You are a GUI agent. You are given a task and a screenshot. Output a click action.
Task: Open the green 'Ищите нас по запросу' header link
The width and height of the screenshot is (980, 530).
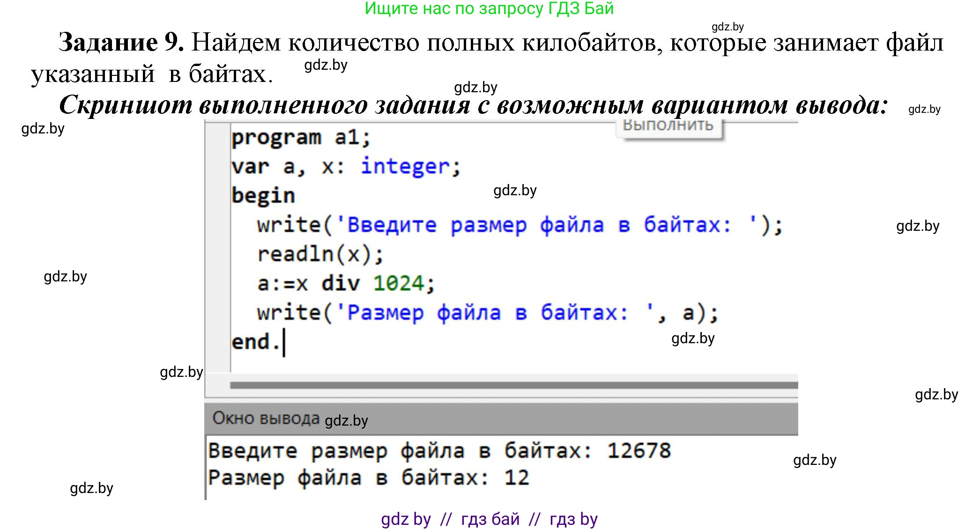point(489,8)
